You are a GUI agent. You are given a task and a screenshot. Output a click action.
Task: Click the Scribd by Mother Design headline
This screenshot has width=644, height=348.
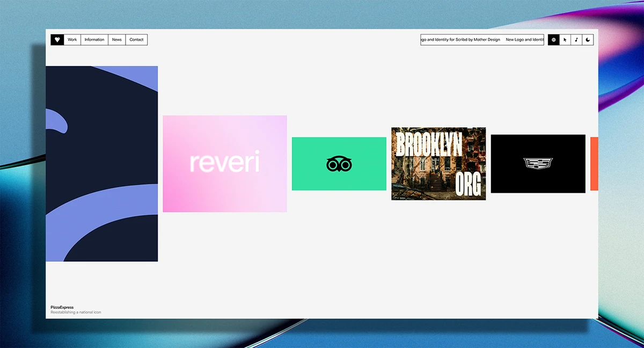460,40
